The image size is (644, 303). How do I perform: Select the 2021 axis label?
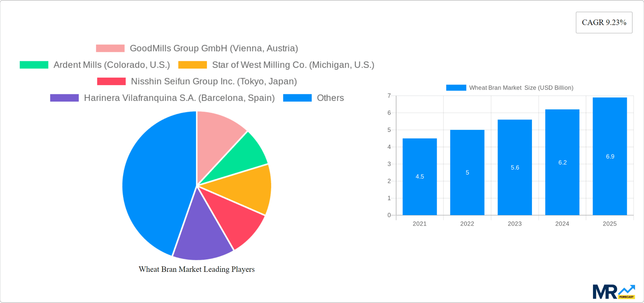pyautogui.click(x=420, y=223)
